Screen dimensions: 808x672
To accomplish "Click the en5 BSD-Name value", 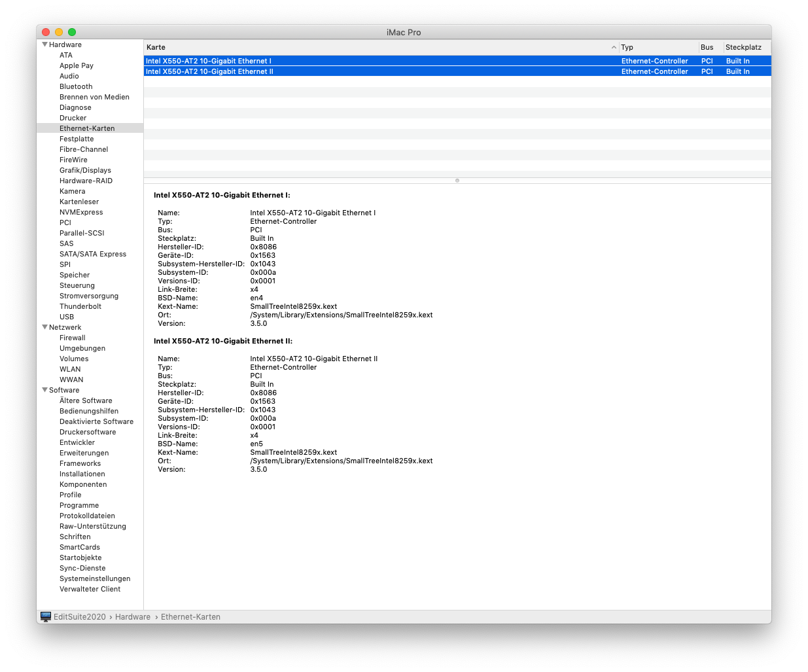I will [x=256, y=444].
